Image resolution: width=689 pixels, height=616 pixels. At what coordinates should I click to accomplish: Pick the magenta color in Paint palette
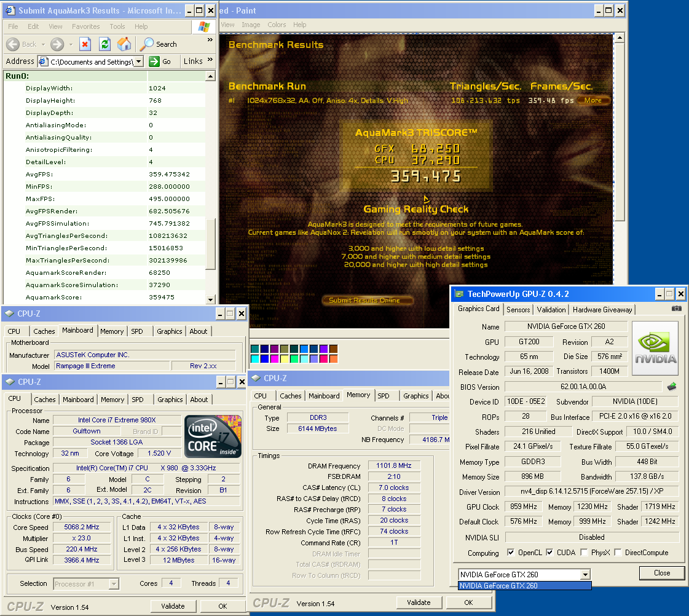[x=274, y=359]
